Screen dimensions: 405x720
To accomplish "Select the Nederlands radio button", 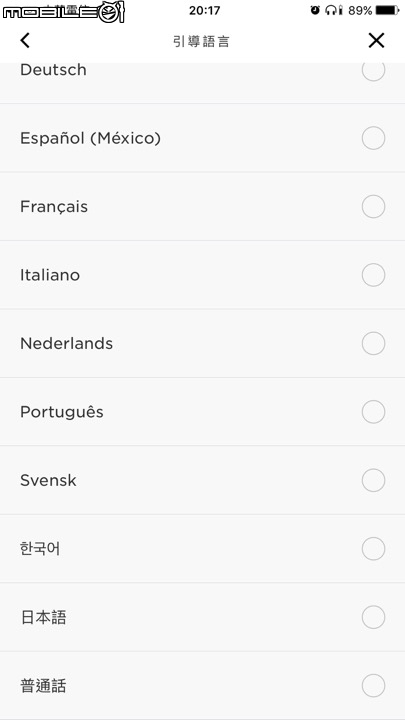I will (373, 343).
